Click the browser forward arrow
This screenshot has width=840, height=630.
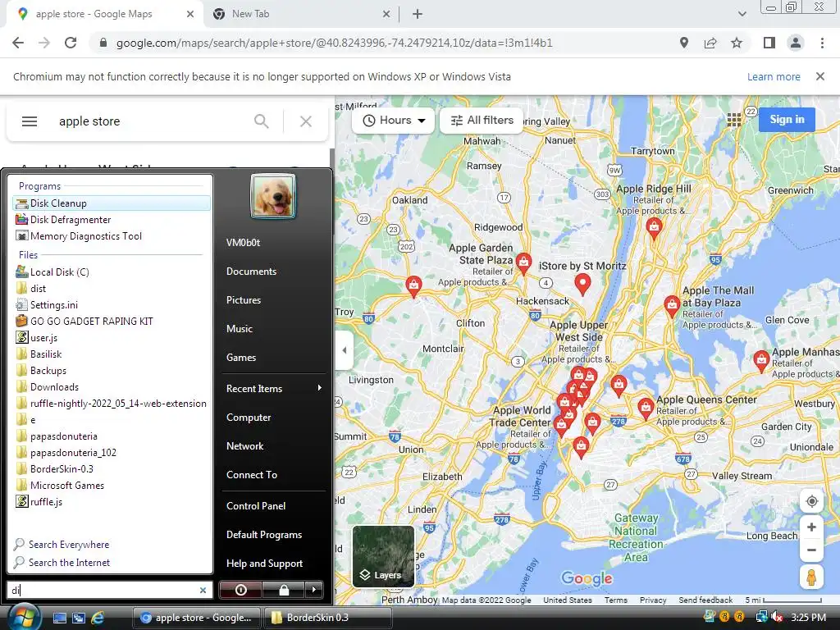click(x=44, y=43)
